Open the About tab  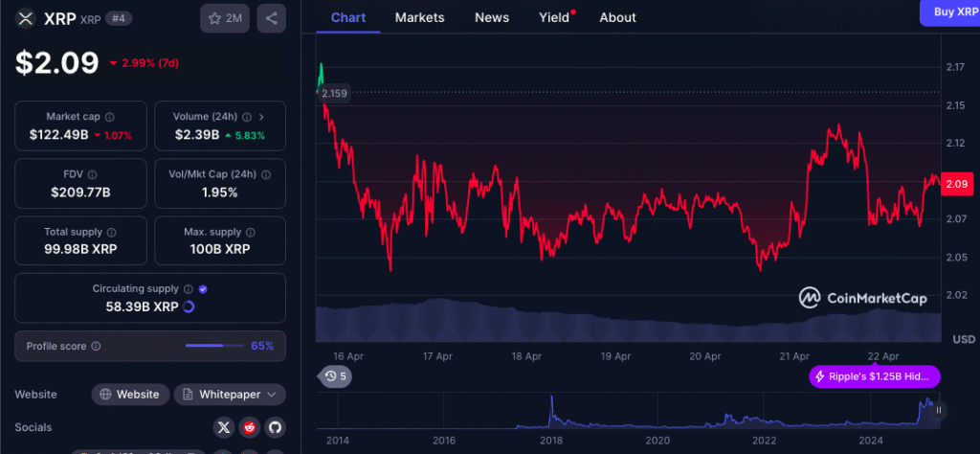tap(617, 17)
